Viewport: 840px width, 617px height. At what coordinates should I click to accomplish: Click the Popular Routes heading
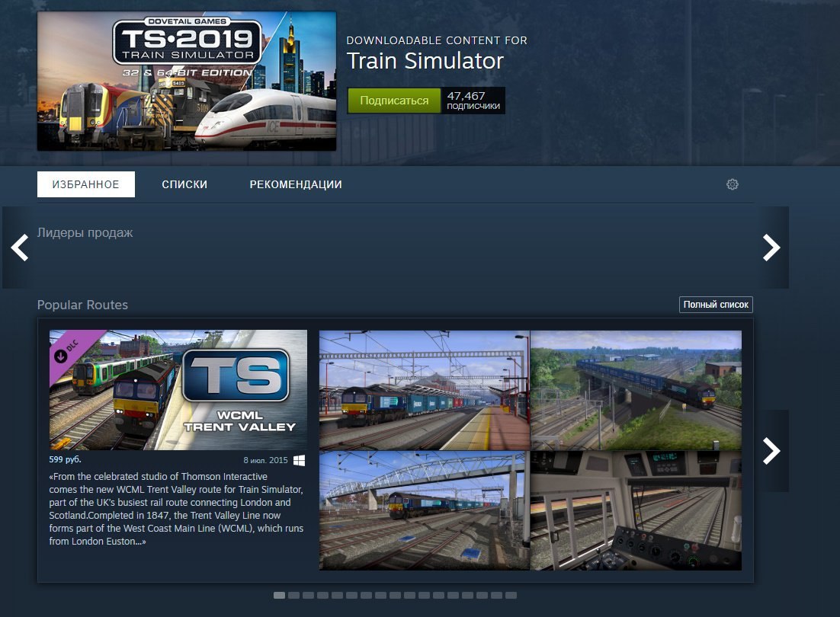[x=82, y=305]
